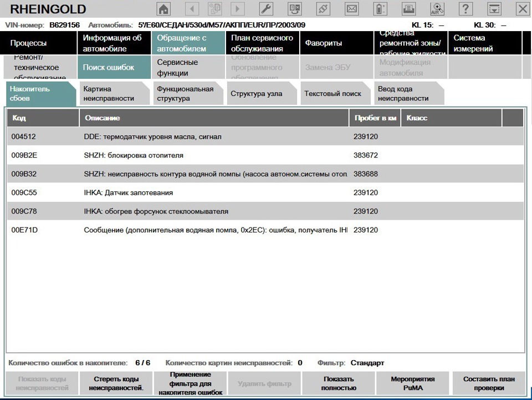Sort by Код column header
Viewport: 532px width, 400px height.
[x=43, y=118]
